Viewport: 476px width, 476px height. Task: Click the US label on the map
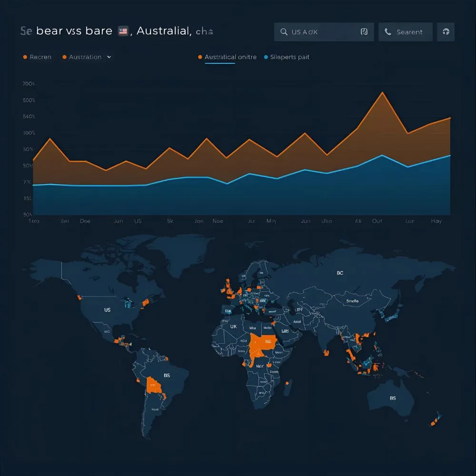[107, 309]
